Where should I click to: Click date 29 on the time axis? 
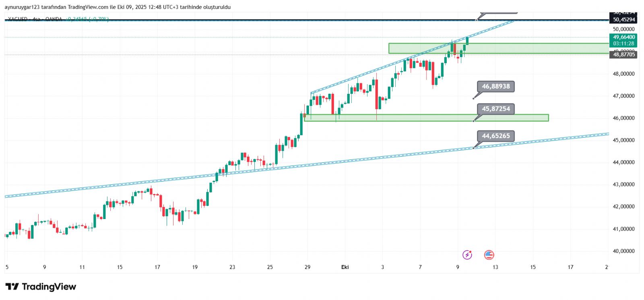point(308,267)
